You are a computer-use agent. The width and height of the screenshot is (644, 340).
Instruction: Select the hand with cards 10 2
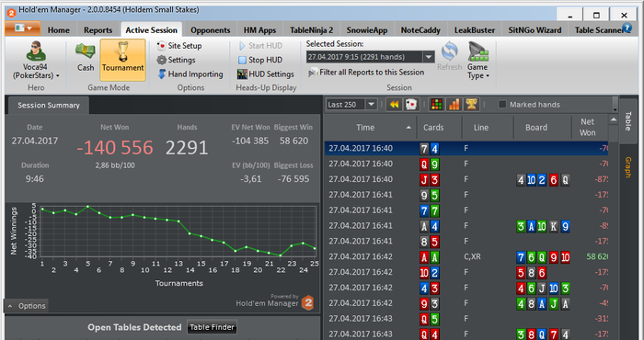[466, 272]
